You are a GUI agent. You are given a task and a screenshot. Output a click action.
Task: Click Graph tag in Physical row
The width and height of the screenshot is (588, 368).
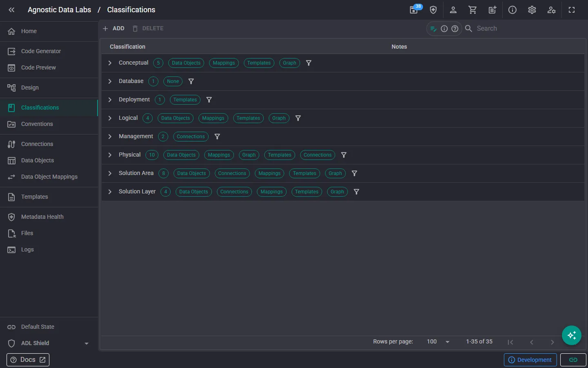coord(249,155)
